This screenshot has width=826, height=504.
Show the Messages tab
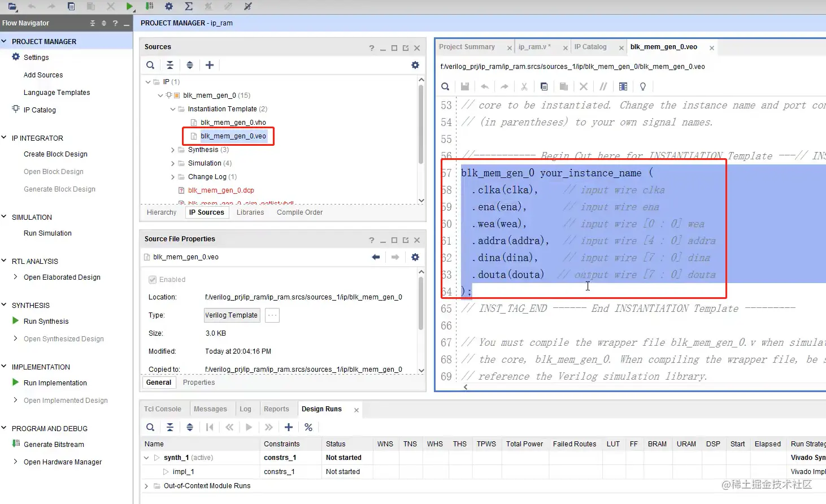point(210,409)
